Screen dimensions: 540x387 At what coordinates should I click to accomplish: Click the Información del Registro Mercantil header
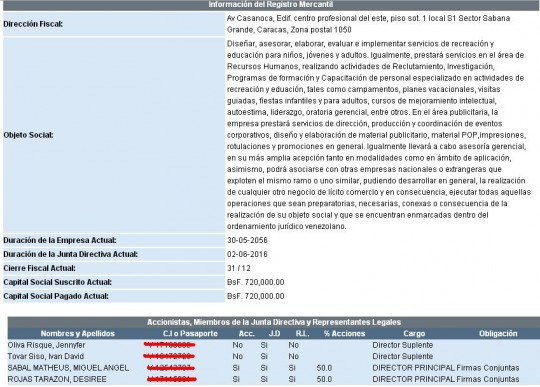(x=271, y=4)
